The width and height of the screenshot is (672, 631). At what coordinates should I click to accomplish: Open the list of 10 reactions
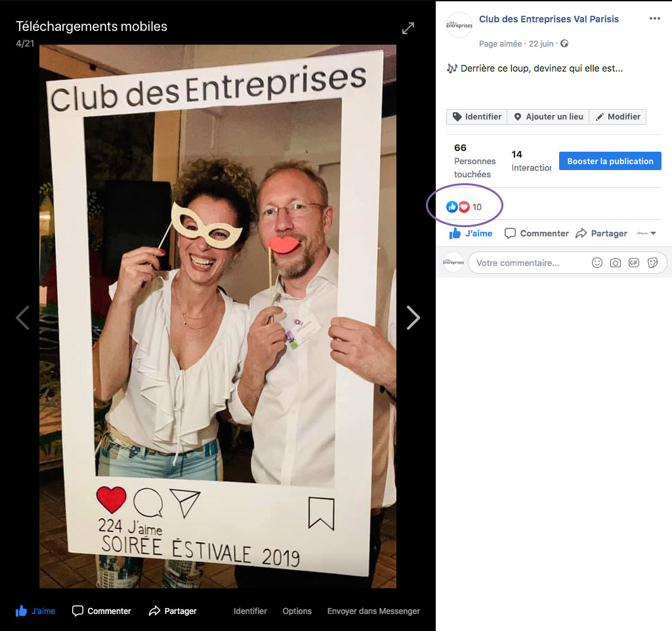(477, 207)
